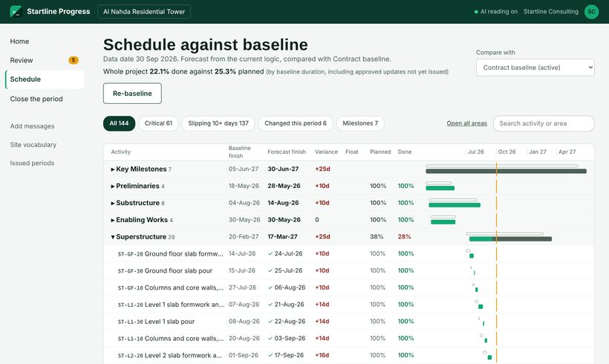
Task: Select ST-L1-20 Level 1 slab formwork row
Action: tap(349, 305)
